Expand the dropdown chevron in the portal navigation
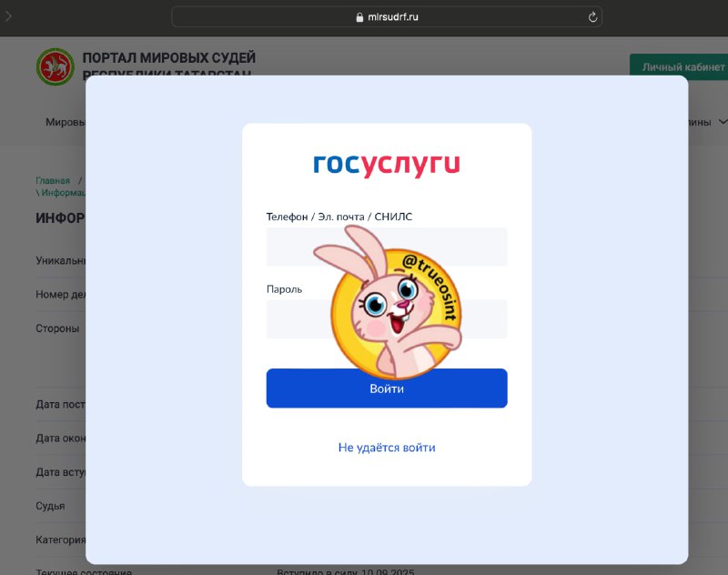 coord(723,122)
